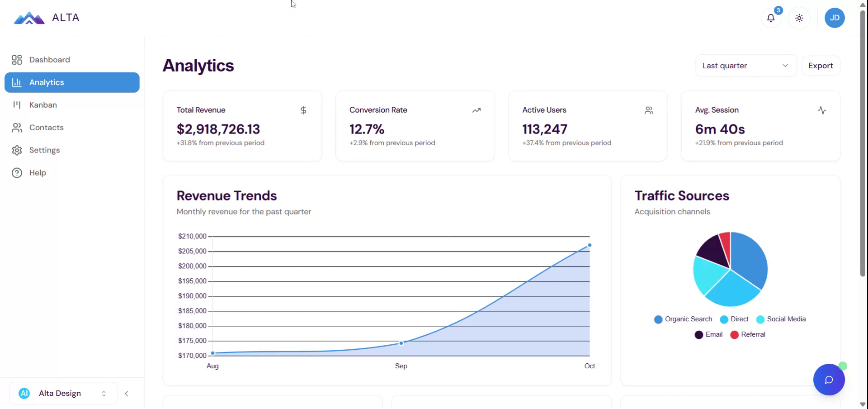This screenshot has height=409, width=868.
Task: Click the users icon in Active Users card
Action: (x=649, y=110)
